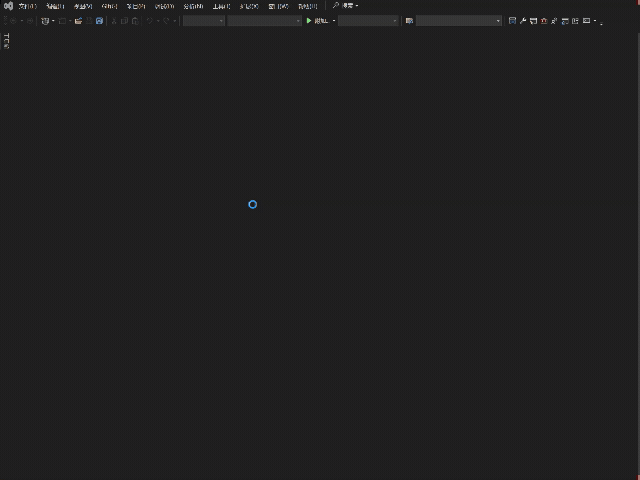This screenshot has height=480, width=640.
Task: Open the 分析 (Analyze) menu
Action: pyautogui.click(x=193, y=6)
